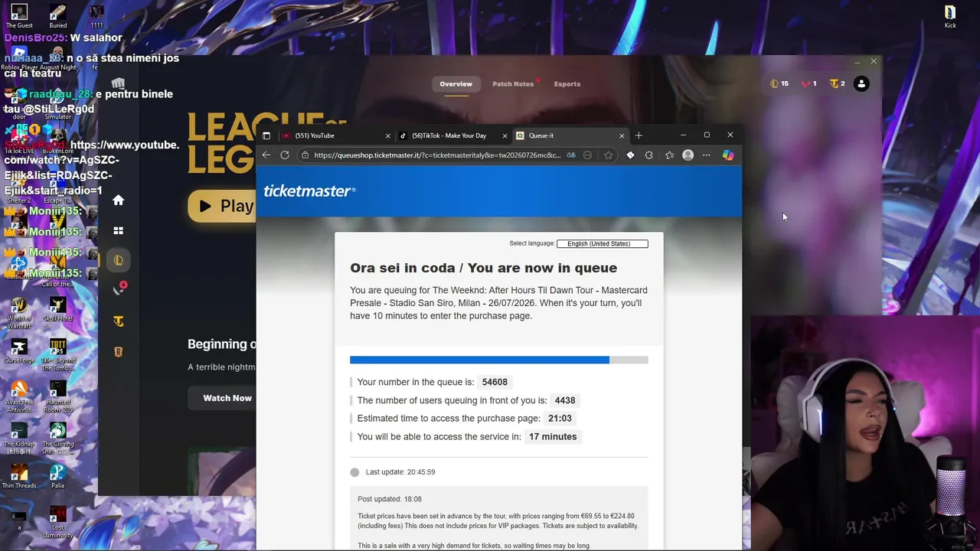Select League of Legends icon in Riot sidebar

click(x=118, y=260)
